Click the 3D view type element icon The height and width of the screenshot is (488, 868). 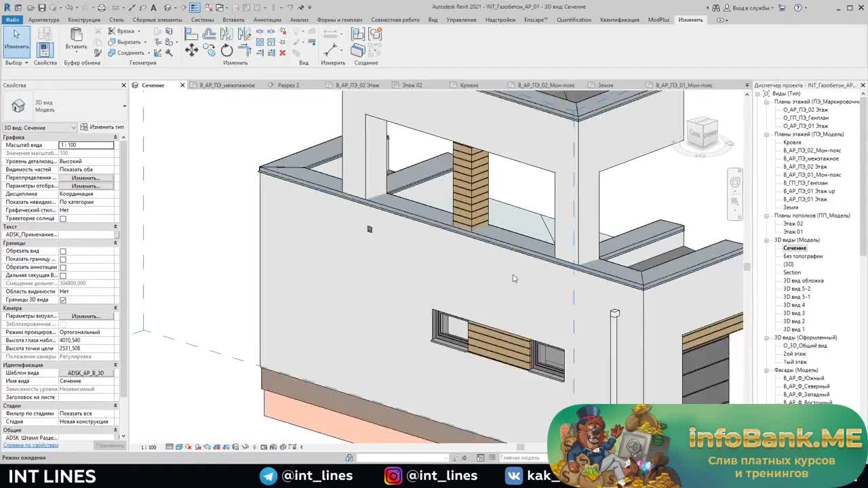pos(18,106)
